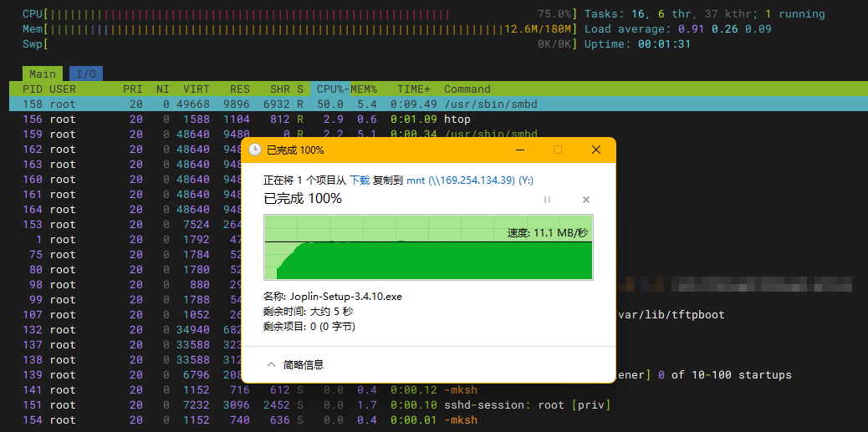This screenshot has height=432, width=868.
Task: Open the mnt (\\169.254.134.39) (Y:) destination link
Action: (470, 180)
